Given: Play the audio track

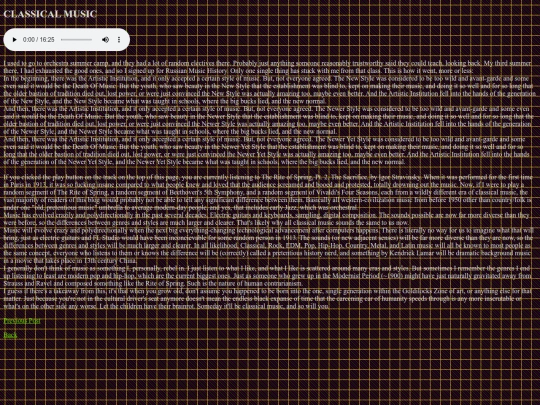Looking at the screenshot, I should (x=14, y=40).
